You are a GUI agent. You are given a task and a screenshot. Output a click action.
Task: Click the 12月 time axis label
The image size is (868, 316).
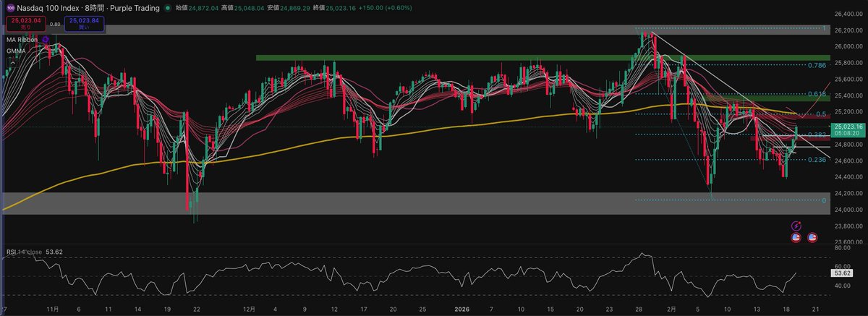point(250,309)
